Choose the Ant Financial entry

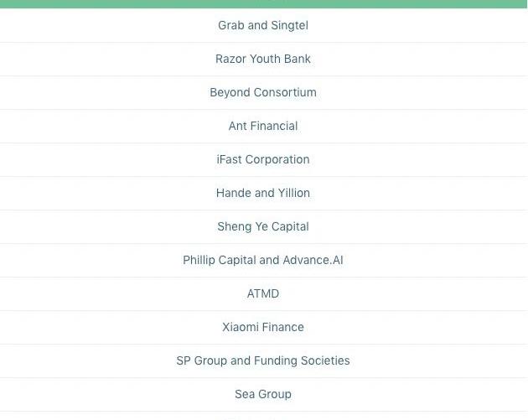[264, 126]
